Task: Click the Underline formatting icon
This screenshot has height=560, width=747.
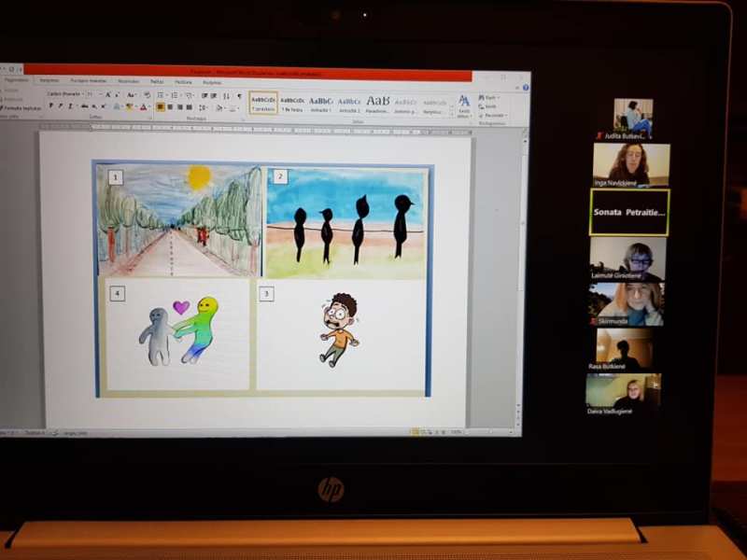Action: (70, 105)
